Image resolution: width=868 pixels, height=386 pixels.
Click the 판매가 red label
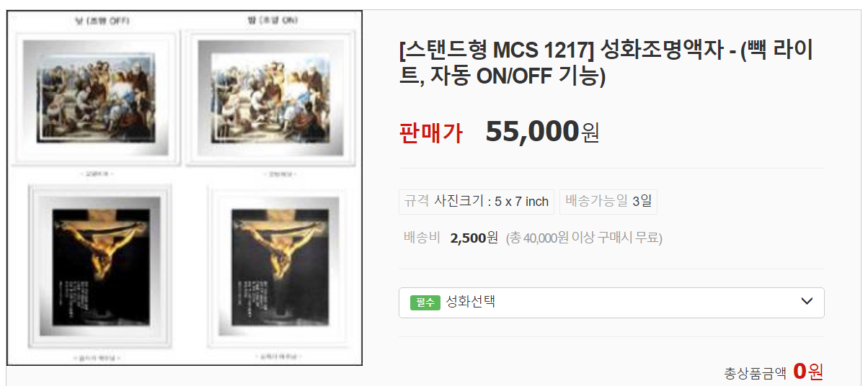pyautogui.click(x=430, y=133)
